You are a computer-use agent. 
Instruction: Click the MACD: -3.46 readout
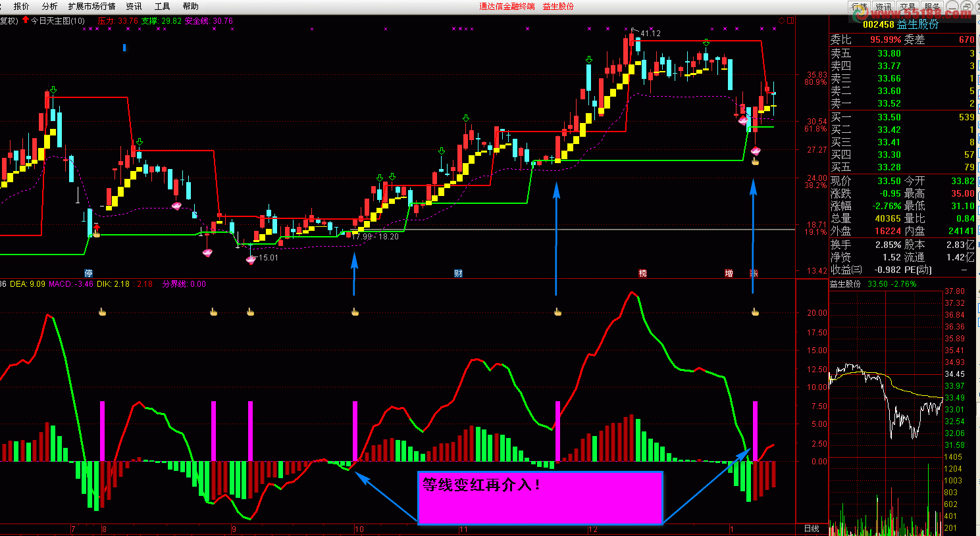pos(71,284)
